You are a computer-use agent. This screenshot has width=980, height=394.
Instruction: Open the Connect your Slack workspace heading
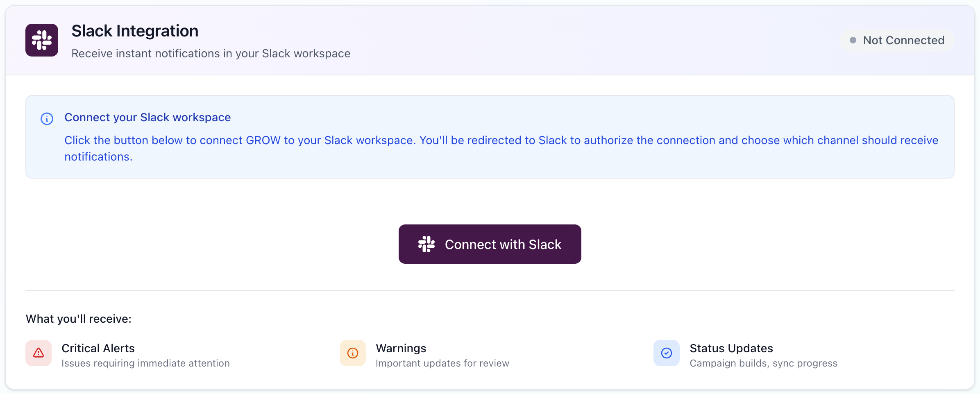tap(147, 118)
